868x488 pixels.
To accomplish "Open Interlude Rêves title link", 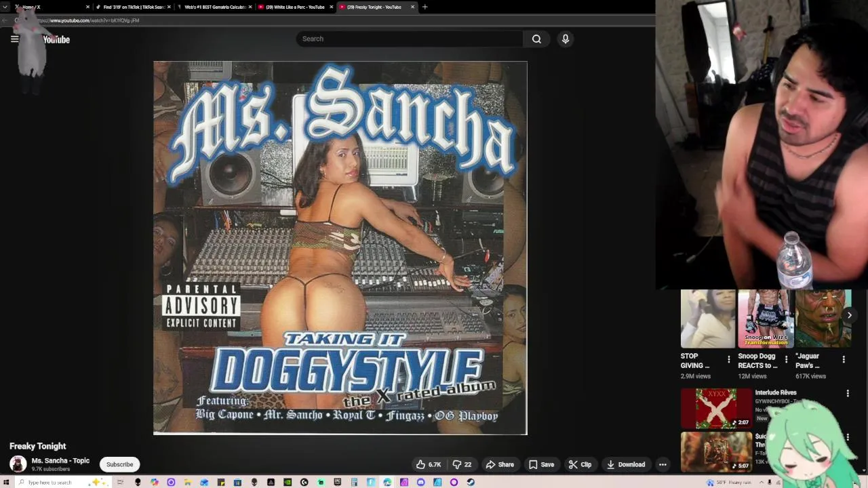I will tap(776, 392).
